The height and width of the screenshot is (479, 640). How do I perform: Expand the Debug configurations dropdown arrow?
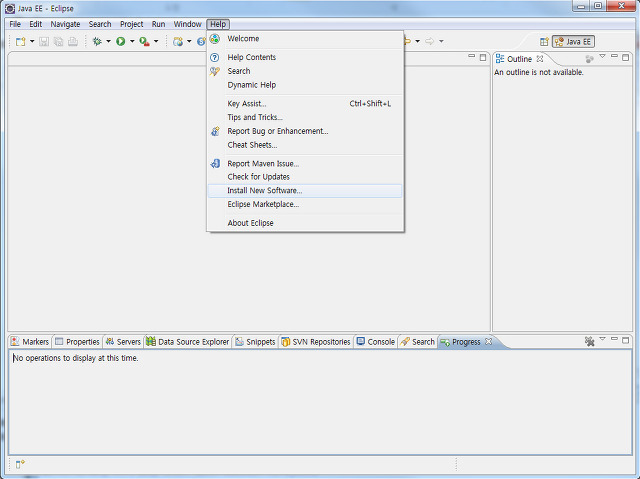coord(108,41)
